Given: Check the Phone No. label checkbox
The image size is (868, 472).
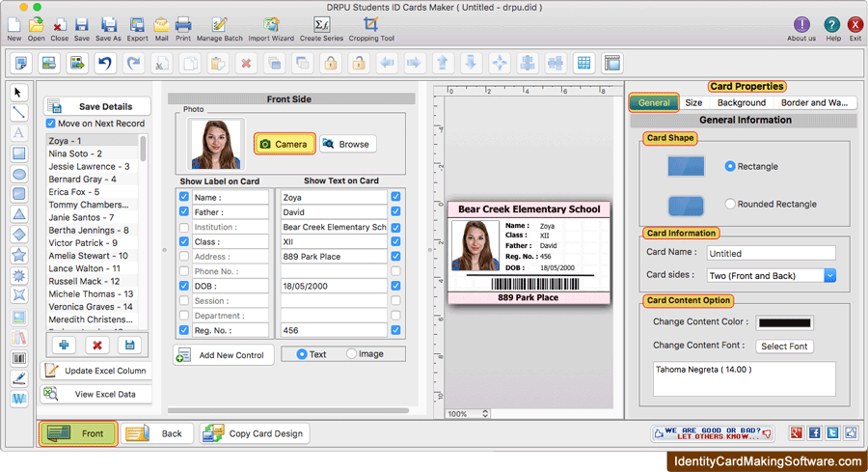Looking at the screenshot, I should (184, 271).
